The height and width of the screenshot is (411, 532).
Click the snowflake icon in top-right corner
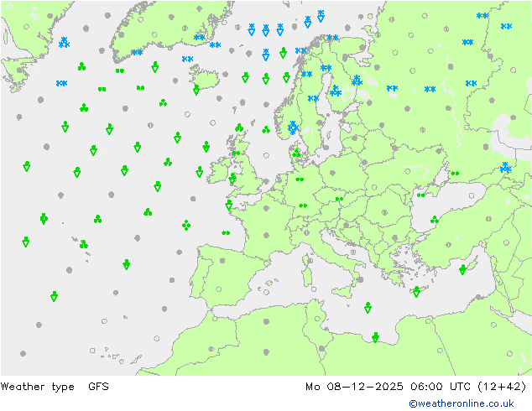(x=506, y=26)
